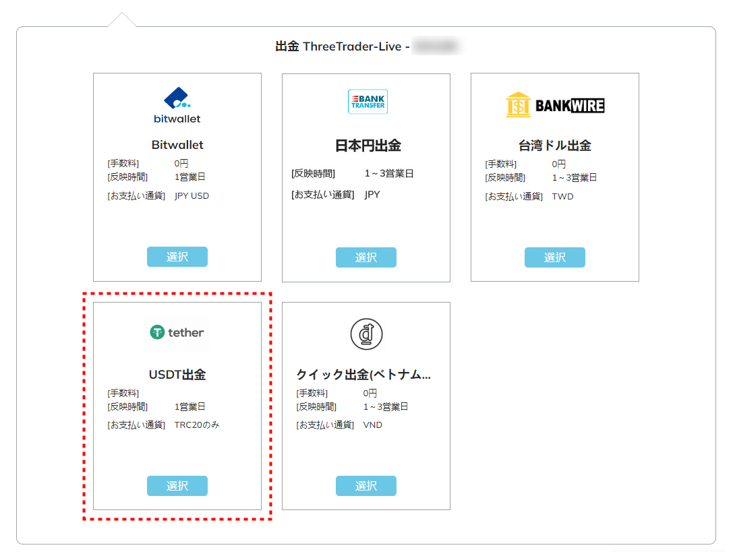The height and width of the screenshot is (560, 733).
Task: Click 1営業日 value in Bitwallet card
Action: pos(189,177)
